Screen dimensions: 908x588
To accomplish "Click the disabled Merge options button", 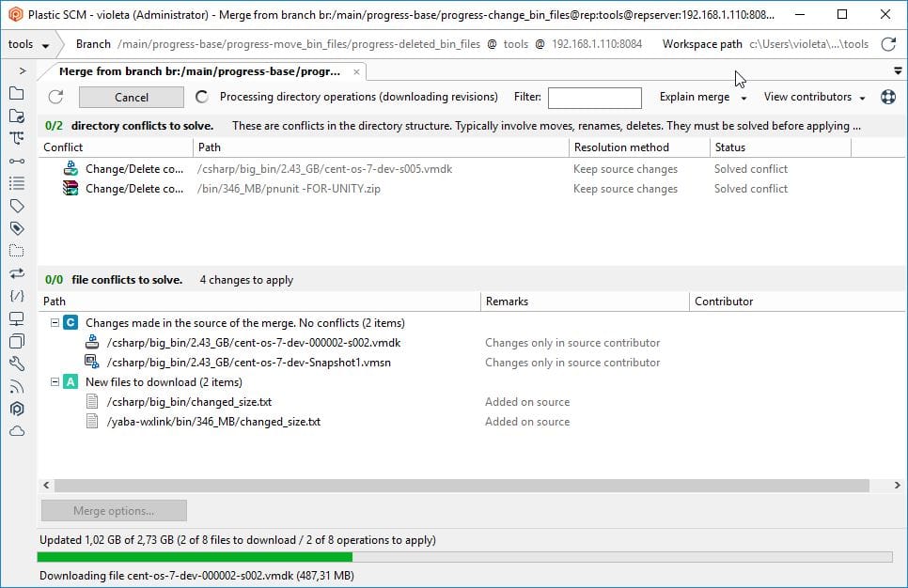I will click(113, 511).
